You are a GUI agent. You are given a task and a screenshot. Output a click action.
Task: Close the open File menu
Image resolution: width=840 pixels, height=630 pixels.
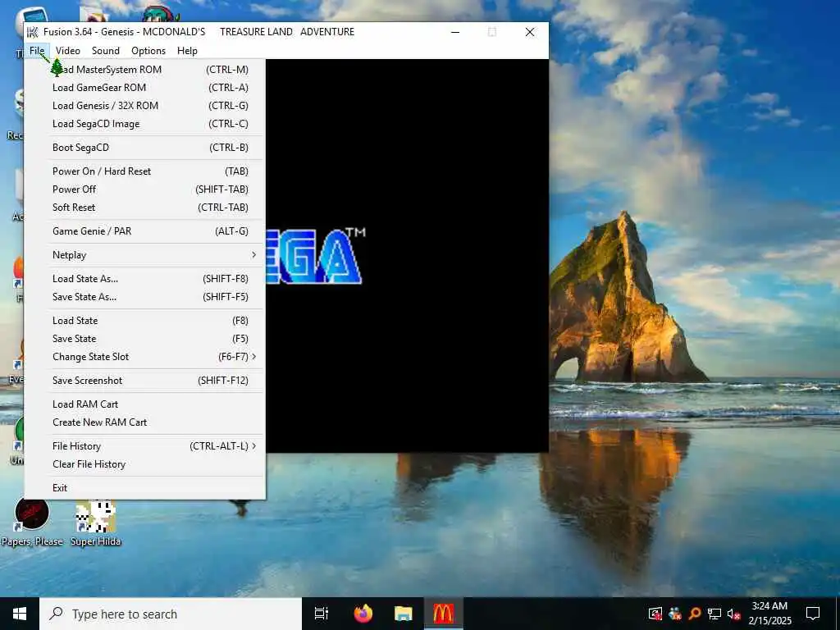pyautogui.click(x=37, y=51)
